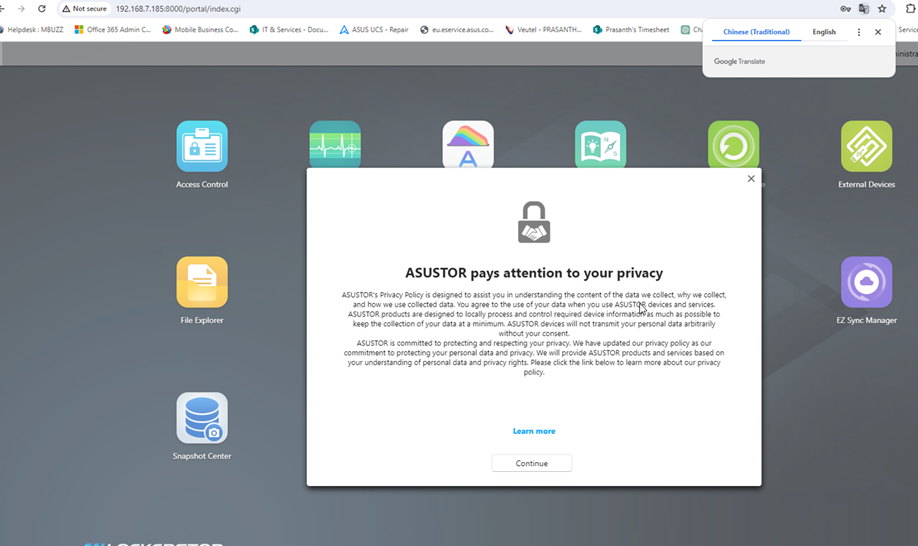The image size is (918, 546).
Task: Click the privacy dialog heading text
Action: point(534,273)
